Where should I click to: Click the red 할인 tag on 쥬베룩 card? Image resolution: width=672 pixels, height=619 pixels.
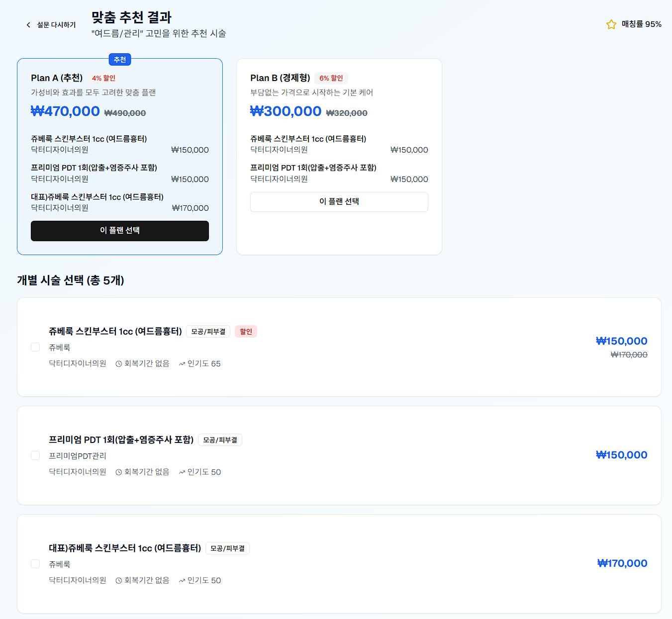pyautogui.click(x=246, y=332)
